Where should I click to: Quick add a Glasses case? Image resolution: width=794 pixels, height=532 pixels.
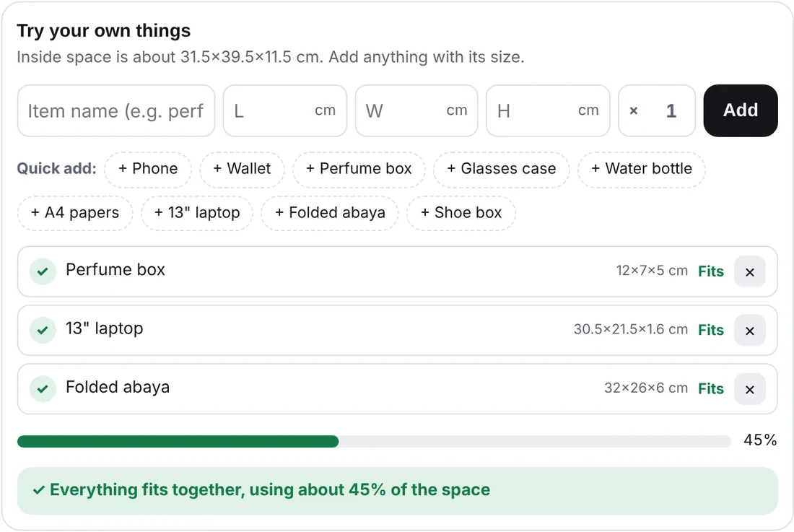[x=502, y=169]
